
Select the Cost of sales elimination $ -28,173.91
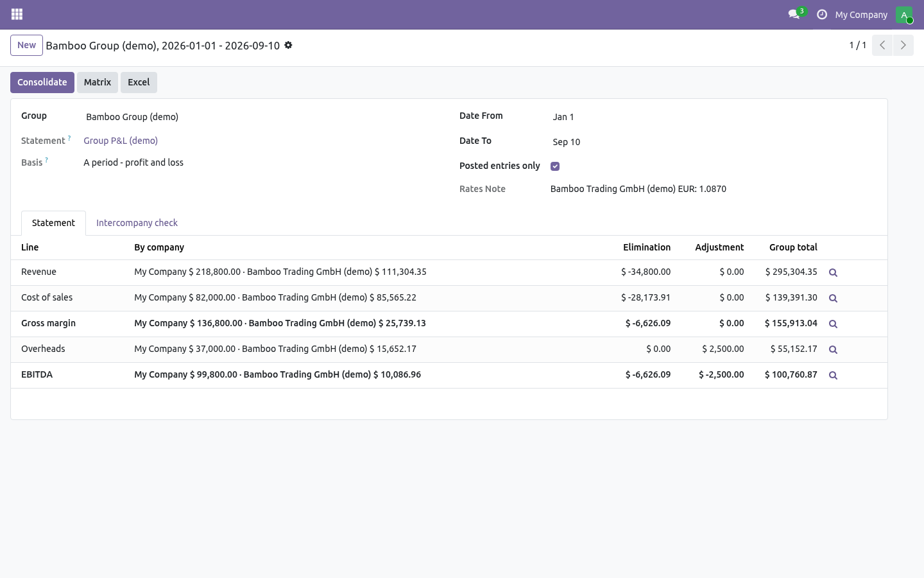[x=646, y=297]
